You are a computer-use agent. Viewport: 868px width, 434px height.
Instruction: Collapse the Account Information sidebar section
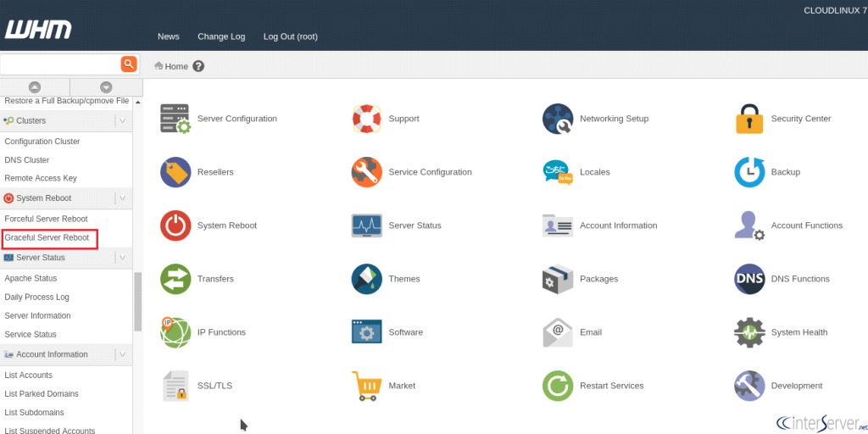[123, 355]
